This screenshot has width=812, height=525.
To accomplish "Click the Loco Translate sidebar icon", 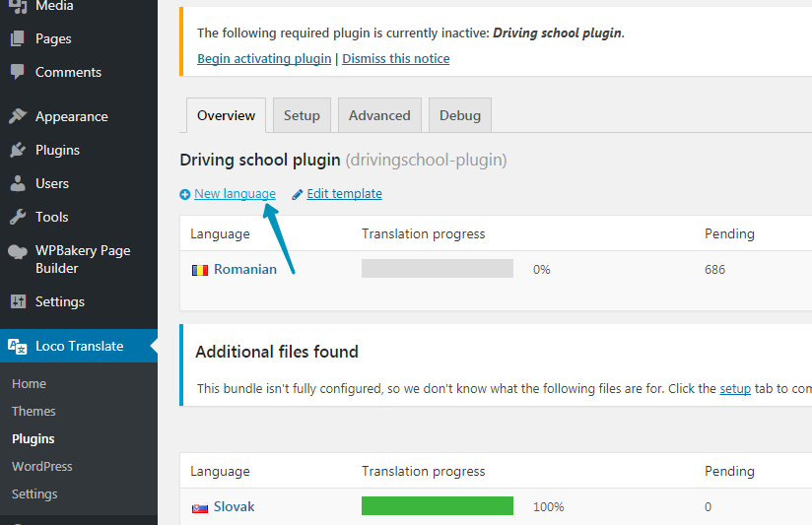I will tap(17, 346).
